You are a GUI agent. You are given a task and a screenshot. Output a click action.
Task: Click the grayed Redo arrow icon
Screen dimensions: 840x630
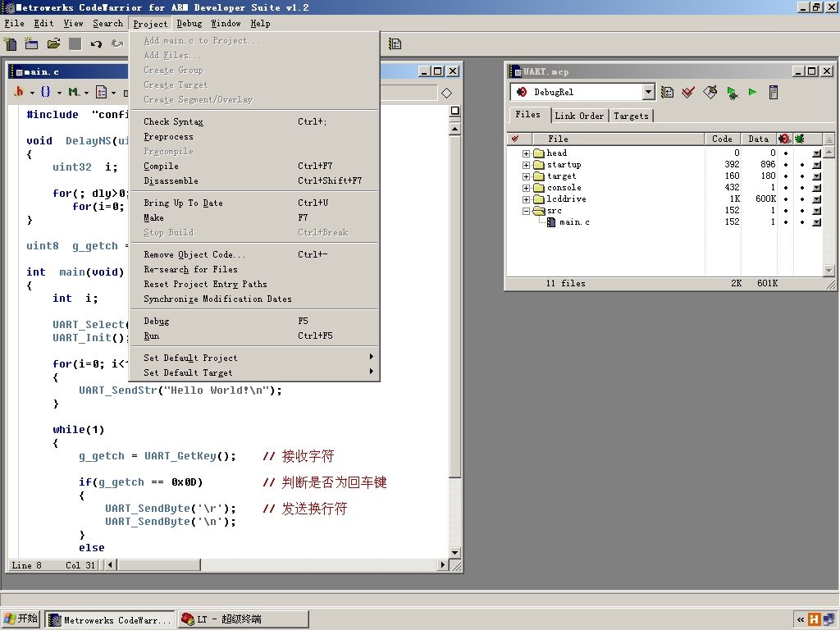click(x=116, y=44)
